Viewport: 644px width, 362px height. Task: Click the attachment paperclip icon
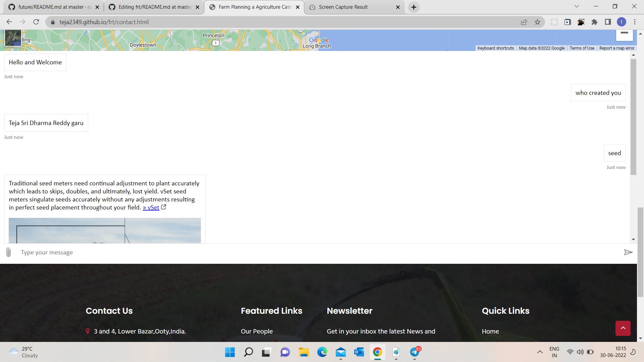click(x=9, y=252)
